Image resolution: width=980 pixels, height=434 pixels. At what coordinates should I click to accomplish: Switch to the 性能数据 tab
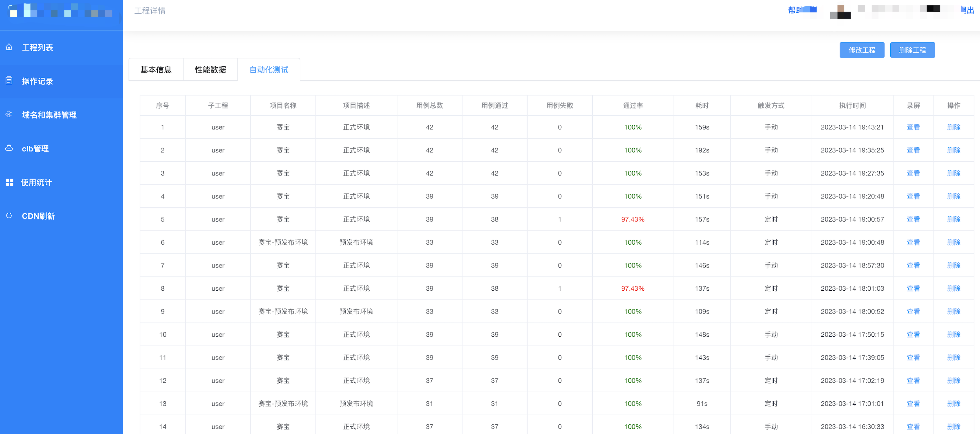210,70
